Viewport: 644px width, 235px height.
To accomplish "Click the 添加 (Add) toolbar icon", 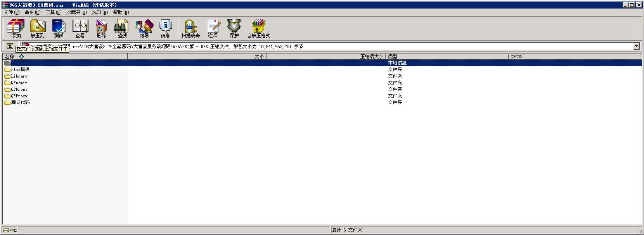I will click(16, 28).
